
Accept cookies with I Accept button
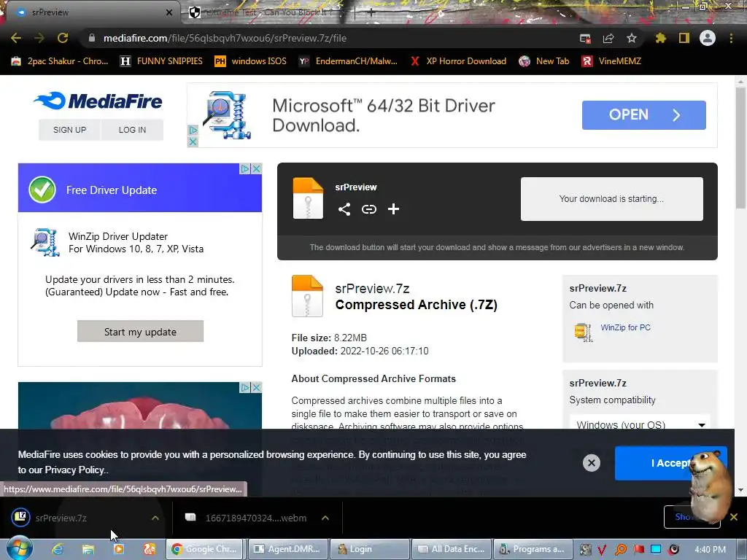click(671, 463)
